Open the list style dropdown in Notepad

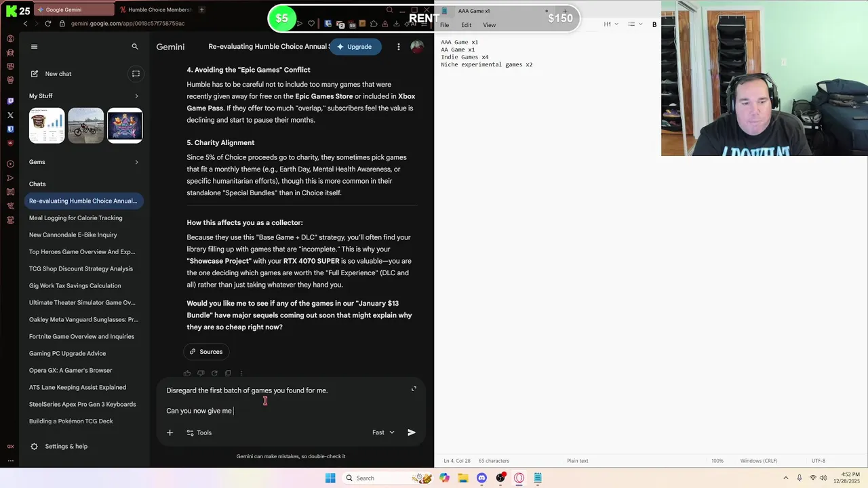pyautogui.click(x=635, y=24)
